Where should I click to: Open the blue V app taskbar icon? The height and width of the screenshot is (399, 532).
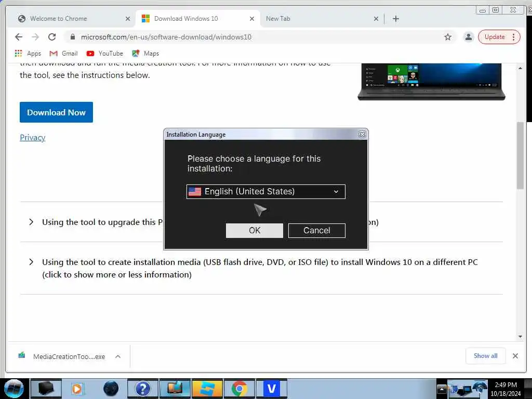point(271,389)
